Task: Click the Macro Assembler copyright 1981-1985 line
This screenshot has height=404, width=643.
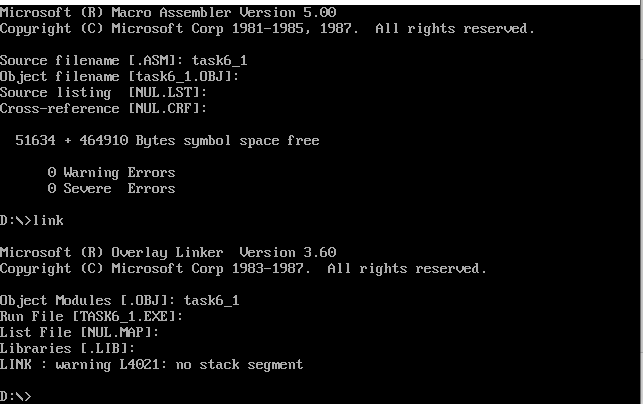Action: click(x=267, y=29)
